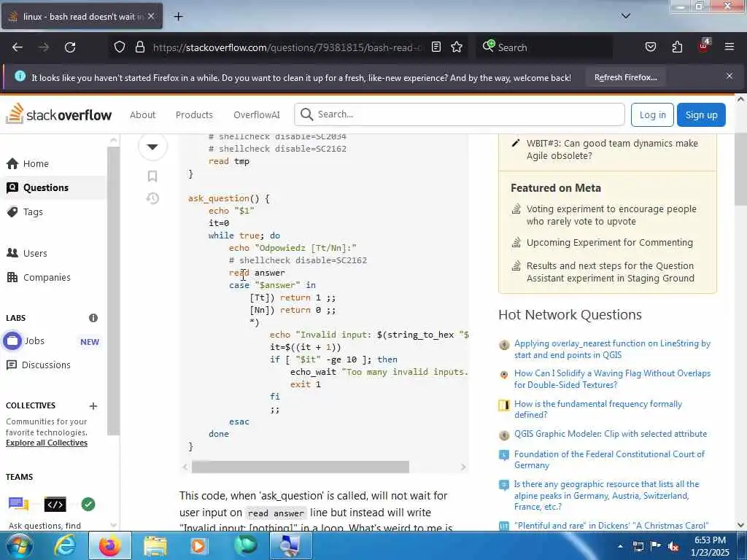The width and height of the screenshot is (747, 560).
Task: Downvote the question with the down arrow
Action: 152,146
